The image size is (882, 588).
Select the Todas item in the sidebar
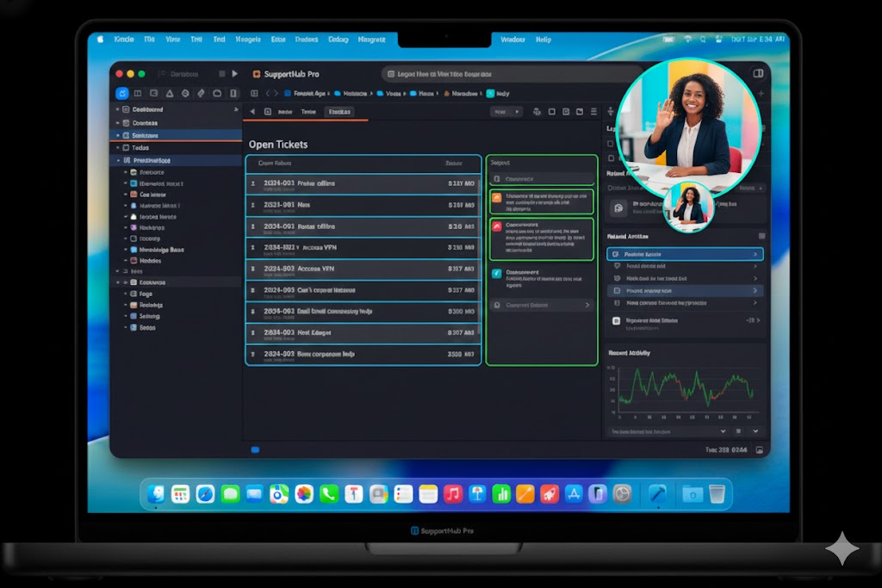click(176, 148)
